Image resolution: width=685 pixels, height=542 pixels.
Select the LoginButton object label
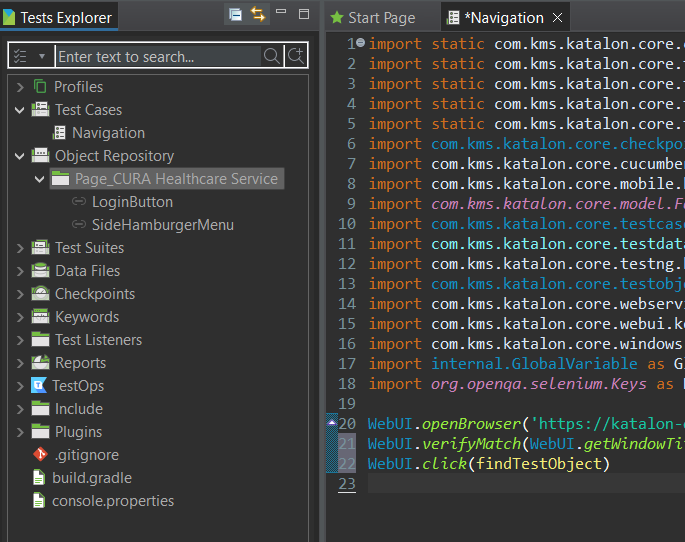[x=132, y=202]
